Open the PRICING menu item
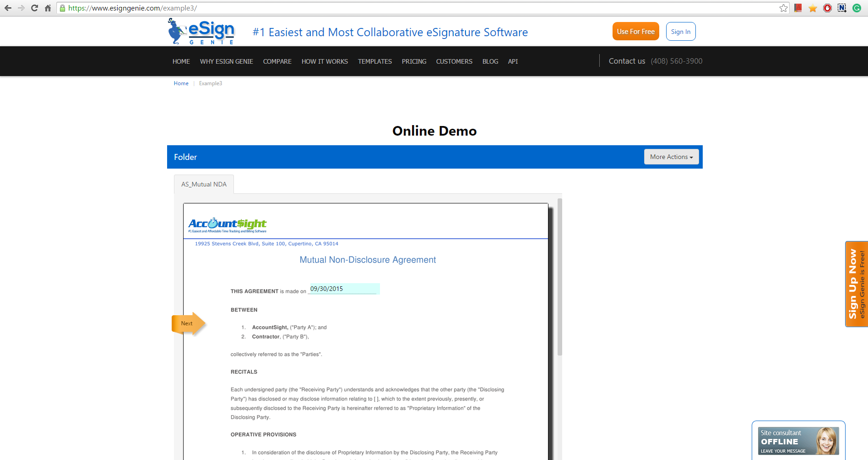868x460 pixels. pos(413,61)
